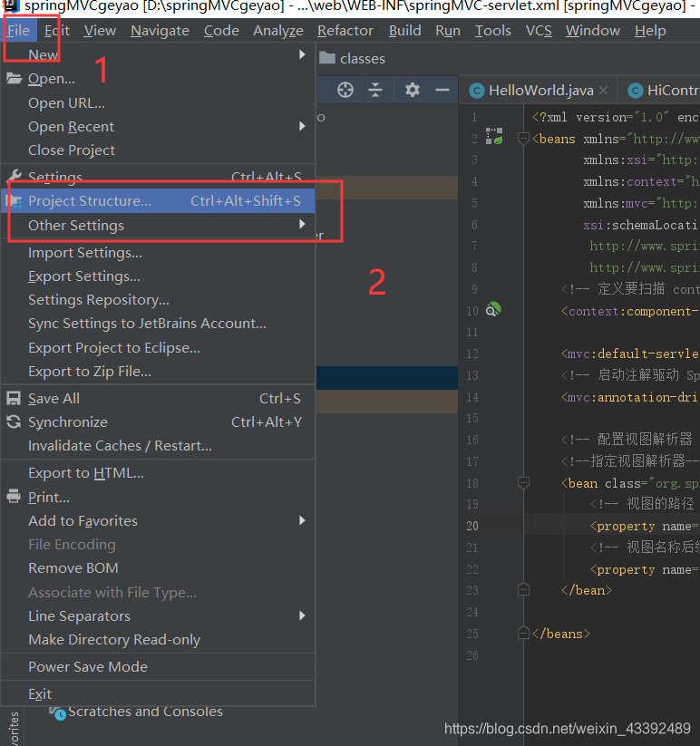This screenshot has height=746, width=700.
Task: Choose Make Directory Read-only
Action: [x=158, y=640]
